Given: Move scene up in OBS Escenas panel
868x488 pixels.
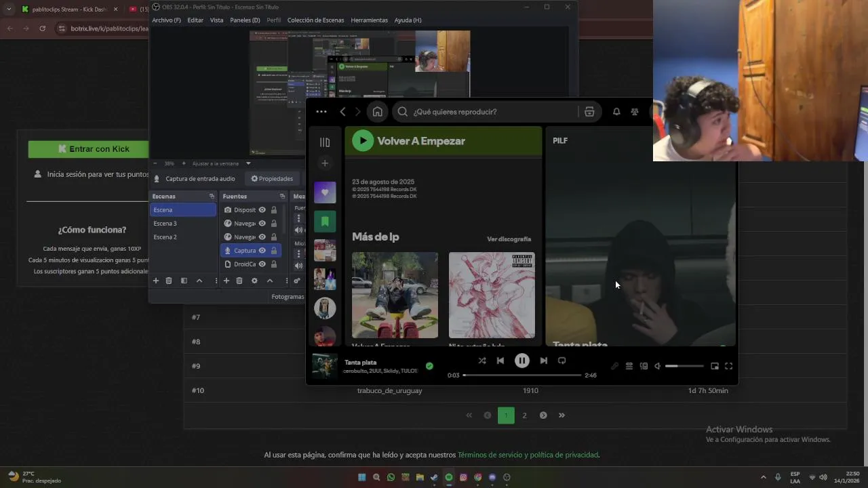Looking at the screenshot, I should tap(199, 281).
